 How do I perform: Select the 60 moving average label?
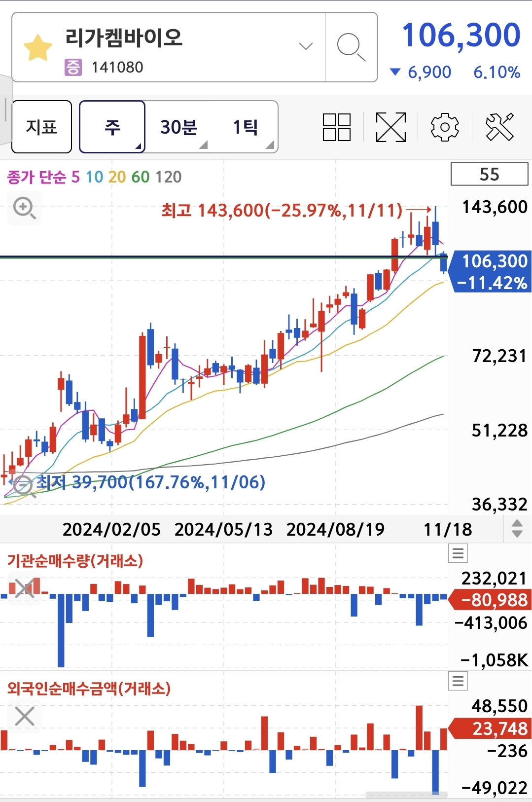click(141, 177)
